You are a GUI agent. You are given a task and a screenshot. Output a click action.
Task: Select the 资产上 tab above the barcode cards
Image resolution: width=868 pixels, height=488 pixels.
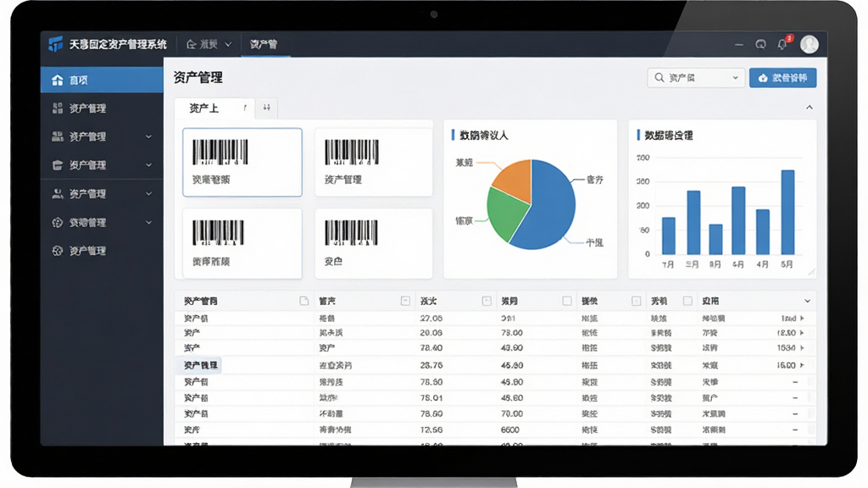click(x=214, y=108)
